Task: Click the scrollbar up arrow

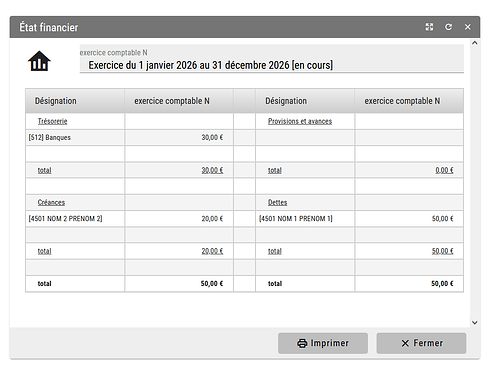Action: (x=475, y=43)
